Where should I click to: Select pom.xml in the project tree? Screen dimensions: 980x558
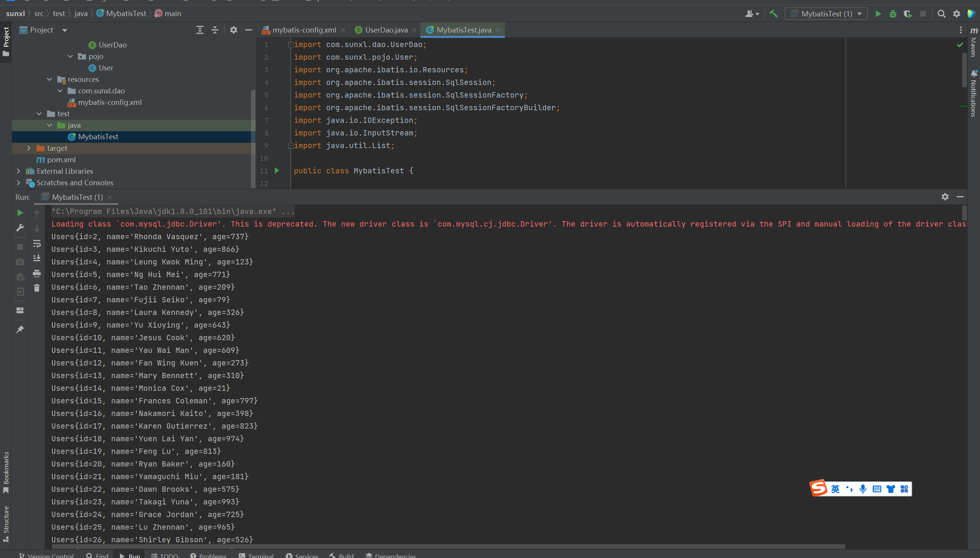[x=61, y=160]
